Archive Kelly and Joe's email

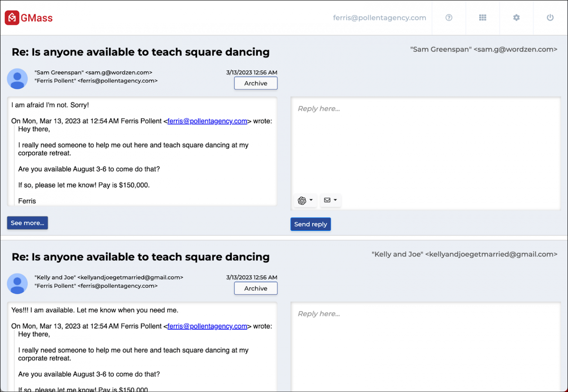(x=256, y=288)
